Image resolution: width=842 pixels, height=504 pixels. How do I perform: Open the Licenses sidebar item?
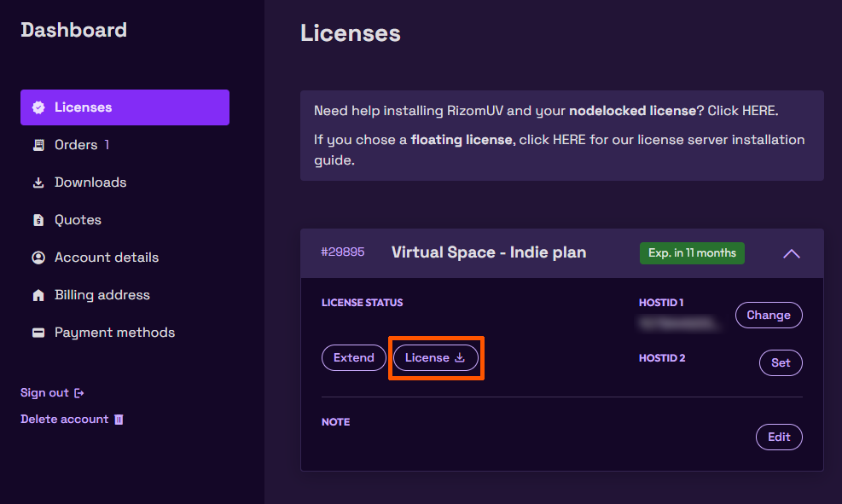pos(125,107)
